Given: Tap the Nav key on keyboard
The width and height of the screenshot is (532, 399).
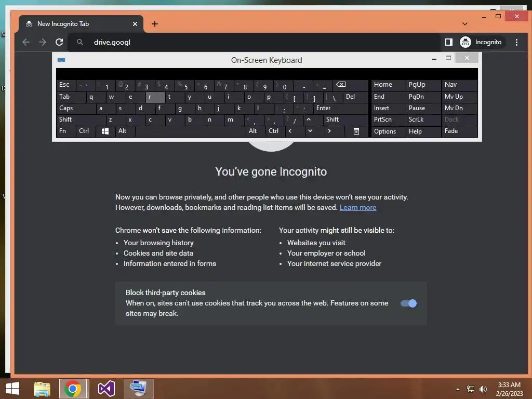Looking at the screenshot, I should click(459, 85).
